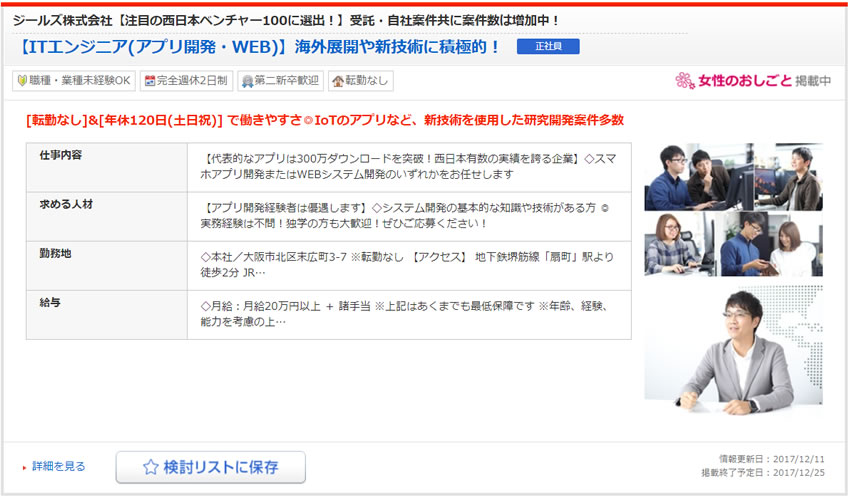
Task: Click the アプリ開発経験者は優遇します requirement text
Action: pos(404,216)
